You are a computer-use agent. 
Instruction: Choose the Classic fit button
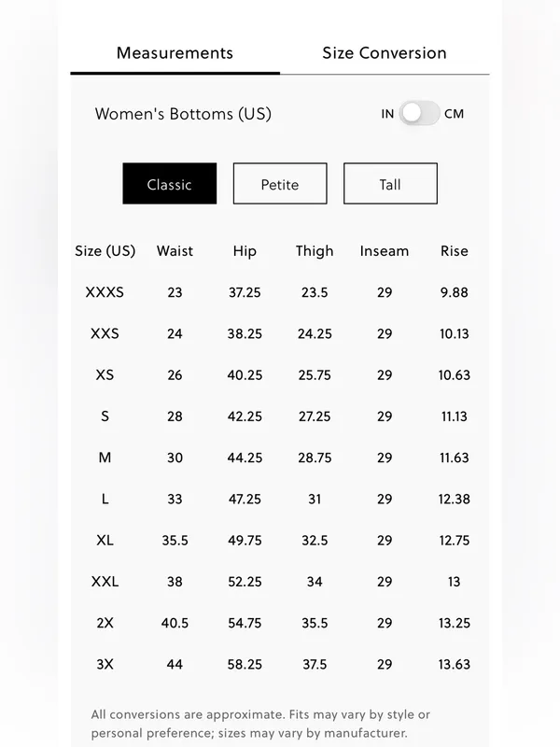point(170,184)
